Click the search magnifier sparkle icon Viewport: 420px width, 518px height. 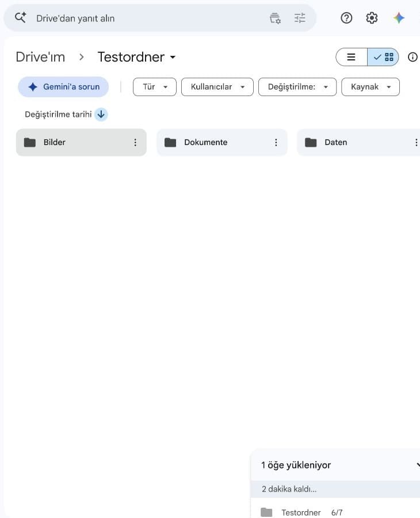[x=21, y=17]
